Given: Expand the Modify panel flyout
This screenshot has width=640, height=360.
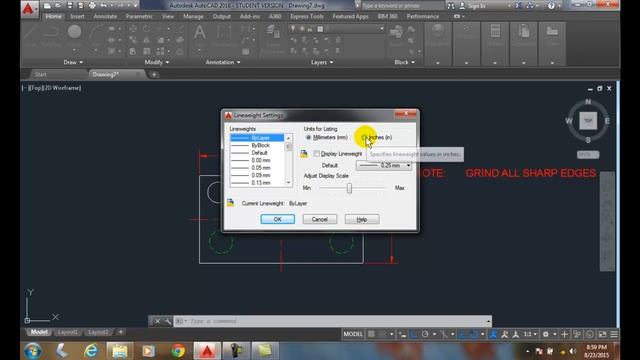Looking at the screenshot, I should [157, 62].
